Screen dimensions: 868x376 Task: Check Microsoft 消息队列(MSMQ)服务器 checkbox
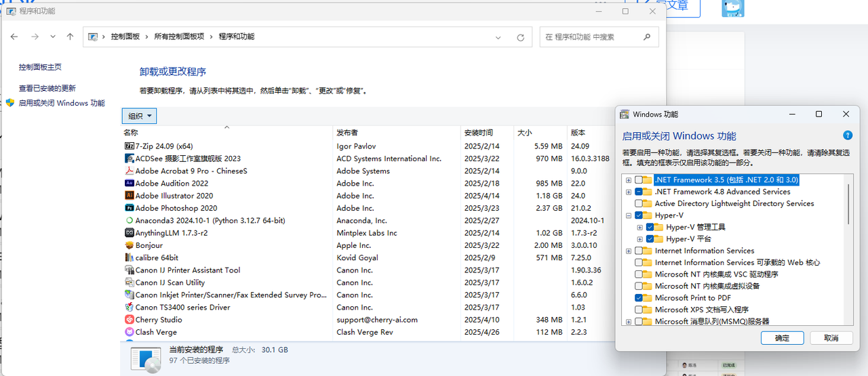pos(639,322)
